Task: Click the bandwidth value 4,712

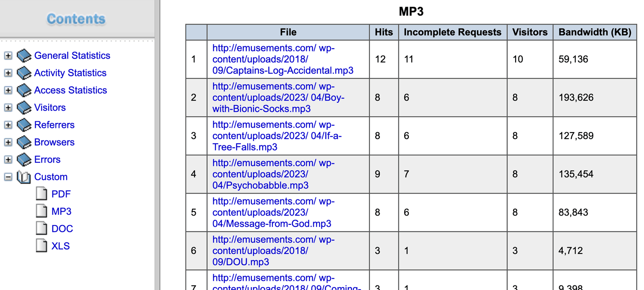Action: (570, 251)
